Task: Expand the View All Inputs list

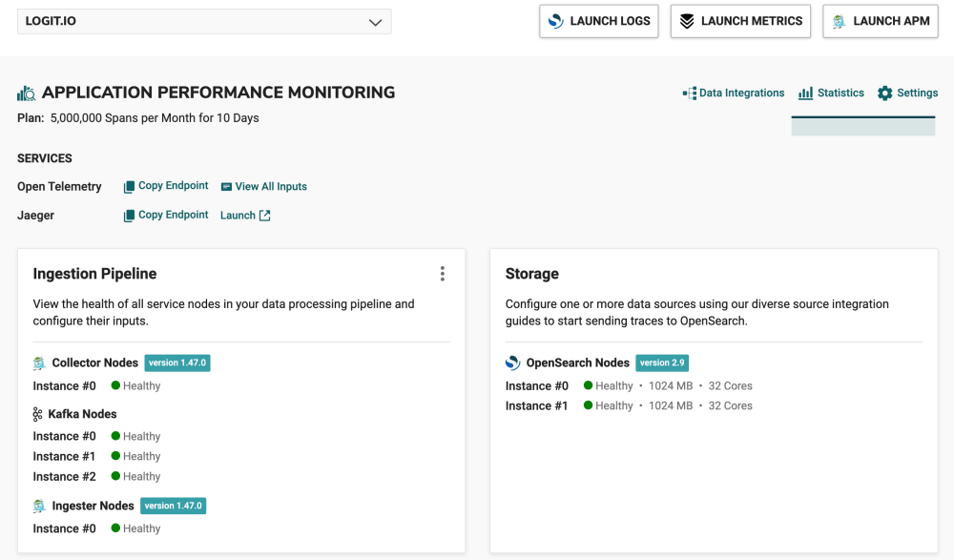Action: coord(263,186)
